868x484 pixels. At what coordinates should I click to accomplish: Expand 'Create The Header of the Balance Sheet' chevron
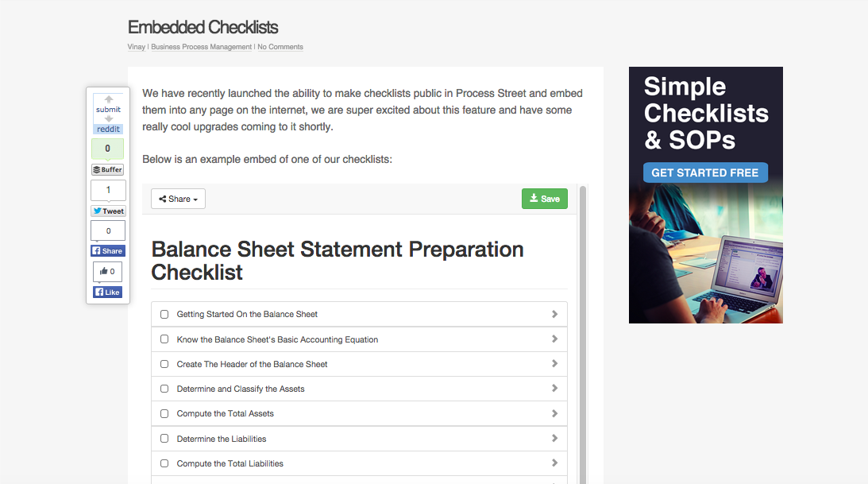pyautogui.click(x=554, y=364)
